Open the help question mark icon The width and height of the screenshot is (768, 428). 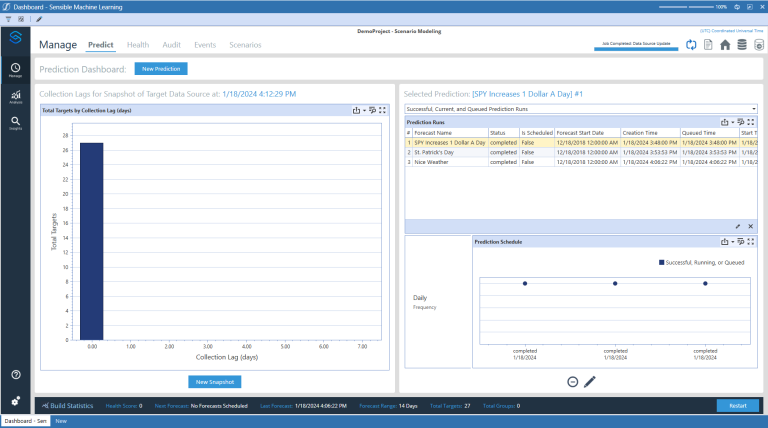click(16, 374)
